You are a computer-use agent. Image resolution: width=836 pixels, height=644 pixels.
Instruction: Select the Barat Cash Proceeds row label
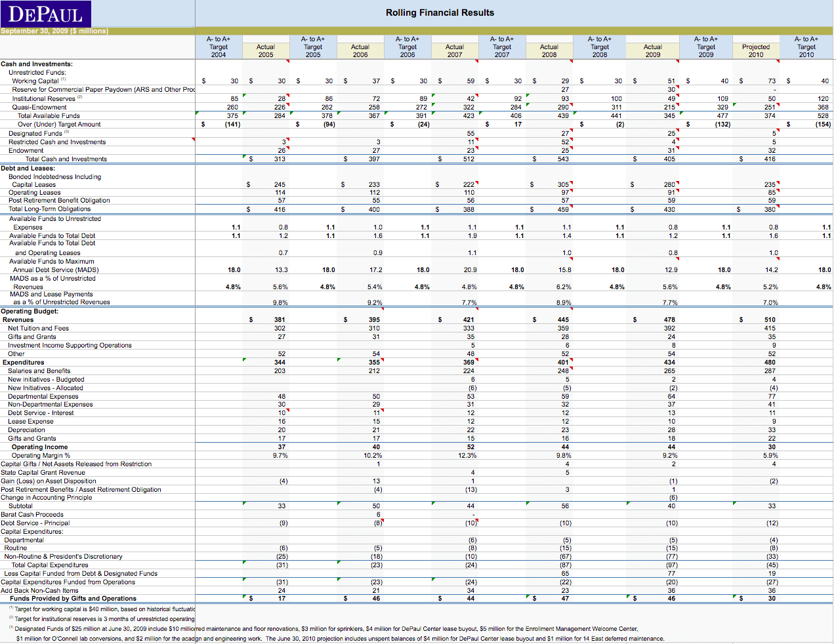pyautogui.click(x=32, y=515)
